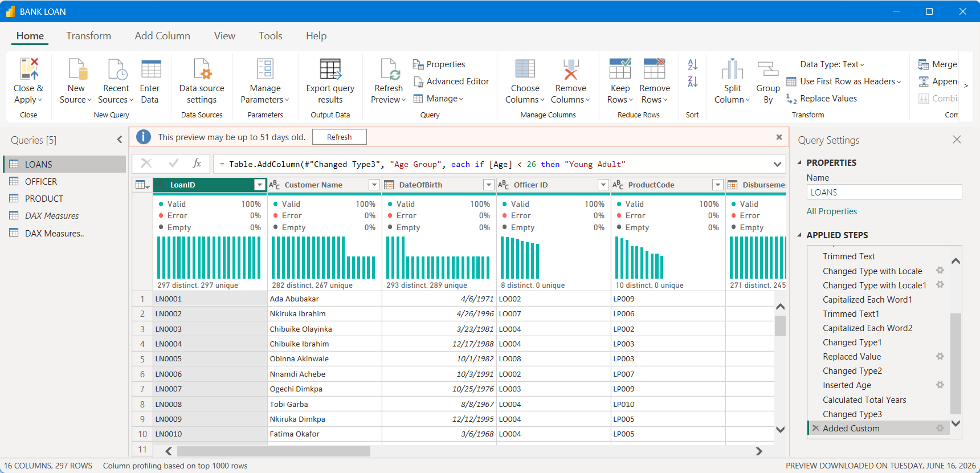This screenshot has height=473, width=980.
Task: Click the Recent Sources icon
Action: click(x=117, y=68)
